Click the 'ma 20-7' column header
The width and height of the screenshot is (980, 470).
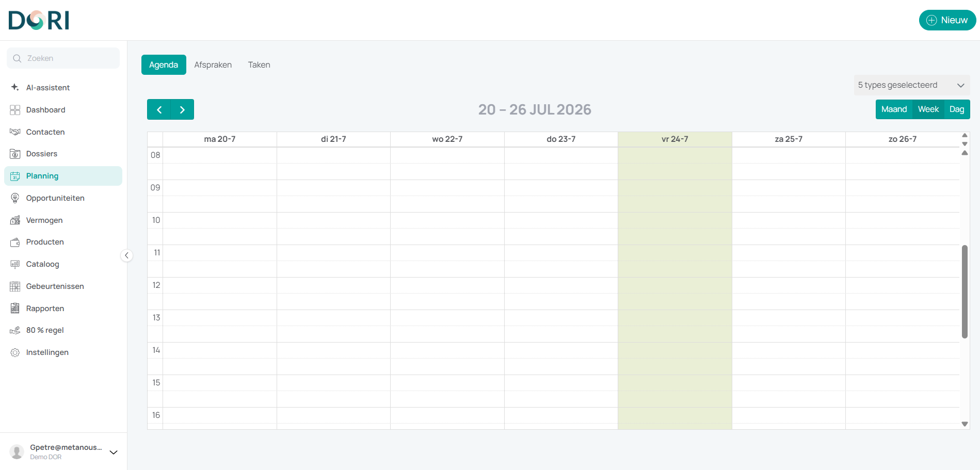point(220,139)
